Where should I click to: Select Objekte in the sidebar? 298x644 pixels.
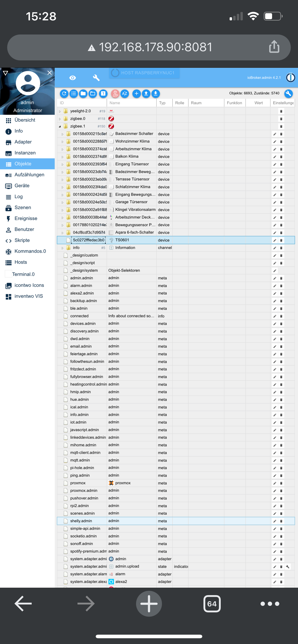point(27,164)
